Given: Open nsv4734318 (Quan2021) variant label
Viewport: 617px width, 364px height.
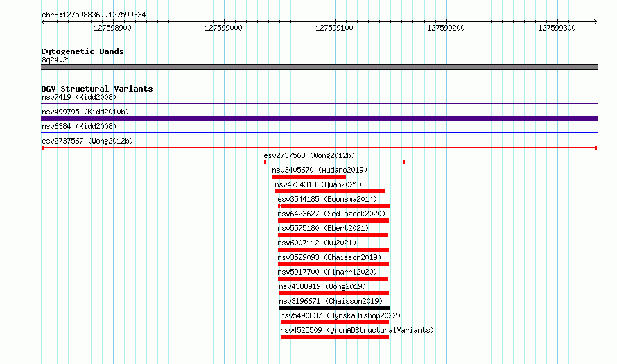Looking at the screenshot, I should (x=318, y=184).
